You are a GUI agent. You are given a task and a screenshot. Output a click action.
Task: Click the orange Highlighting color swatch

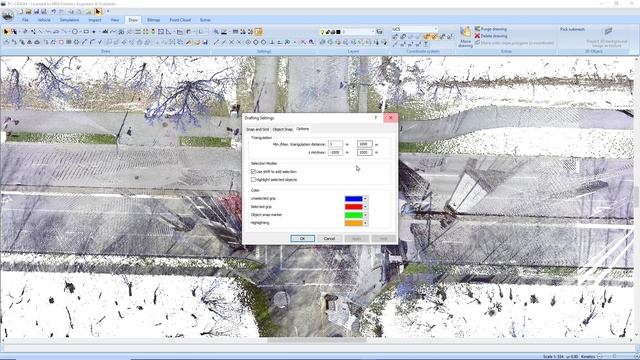tap(353, 223)
